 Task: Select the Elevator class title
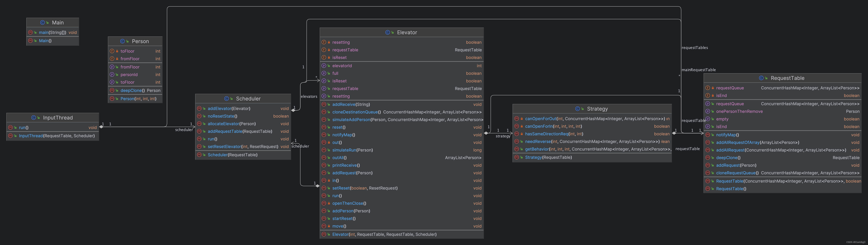tap(407, 33)
